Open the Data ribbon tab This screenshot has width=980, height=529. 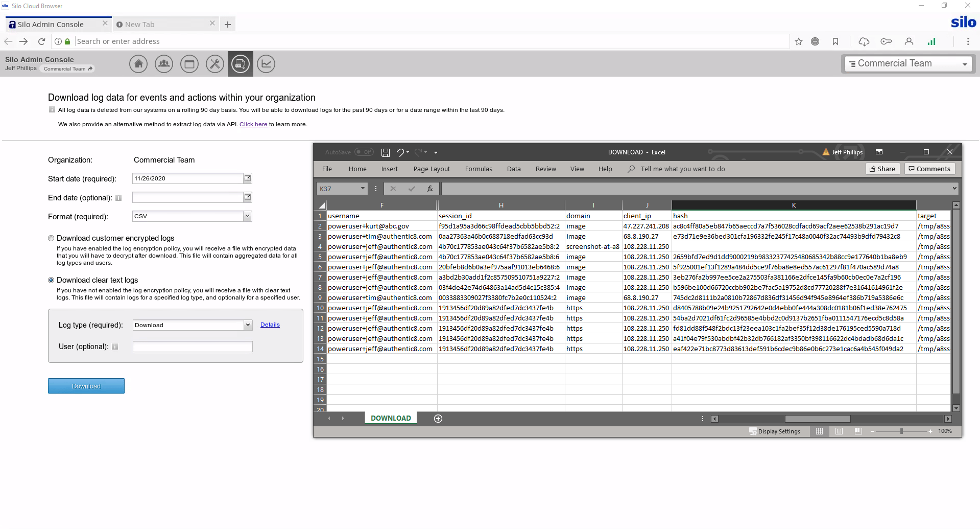(x=514, y=169)
